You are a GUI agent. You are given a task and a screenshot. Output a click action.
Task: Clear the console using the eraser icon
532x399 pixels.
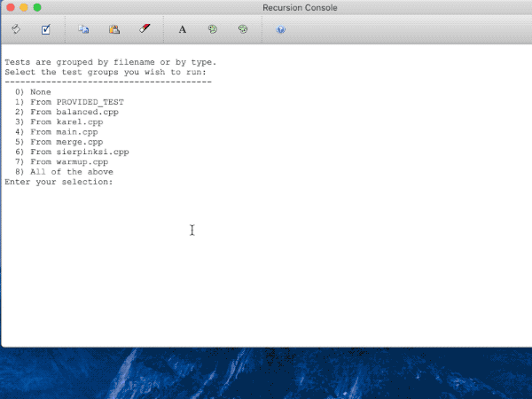pos(145,29)
